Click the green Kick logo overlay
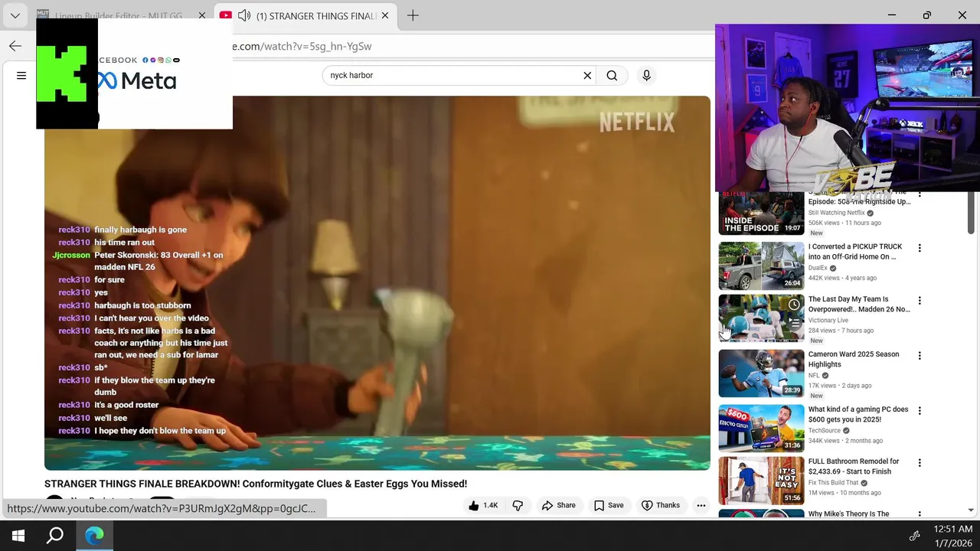The width and height of the screenshot is (980, 551). click(x=62, y=74)
